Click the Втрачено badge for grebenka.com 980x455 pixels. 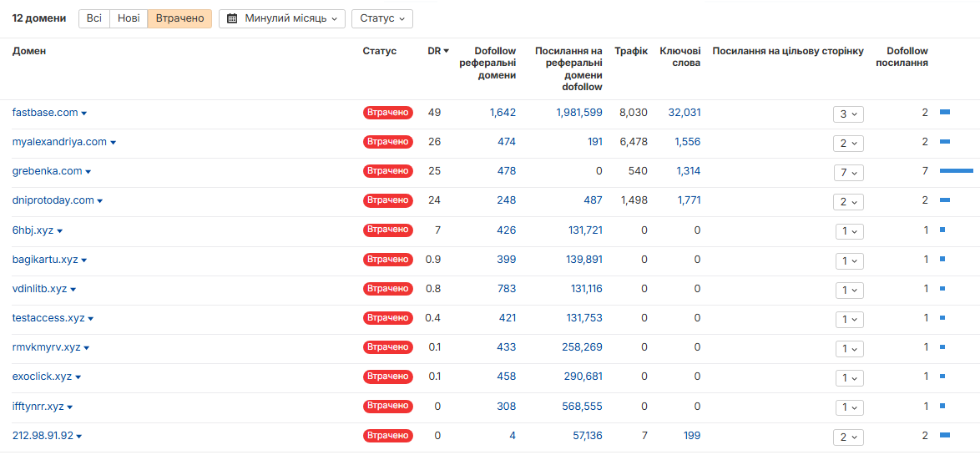pos(387,171)
